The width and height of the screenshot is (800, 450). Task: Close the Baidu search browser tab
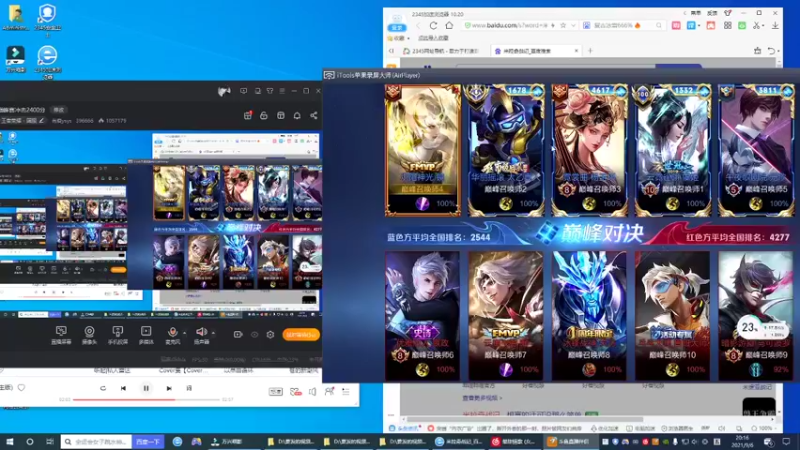[x=577, y=51]
